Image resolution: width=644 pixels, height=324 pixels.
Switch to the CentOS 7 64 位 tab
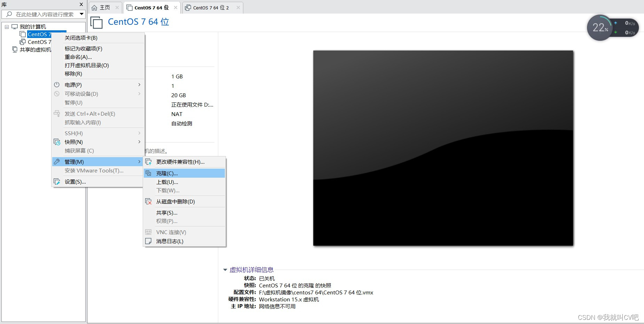click(x=151, y=8)
